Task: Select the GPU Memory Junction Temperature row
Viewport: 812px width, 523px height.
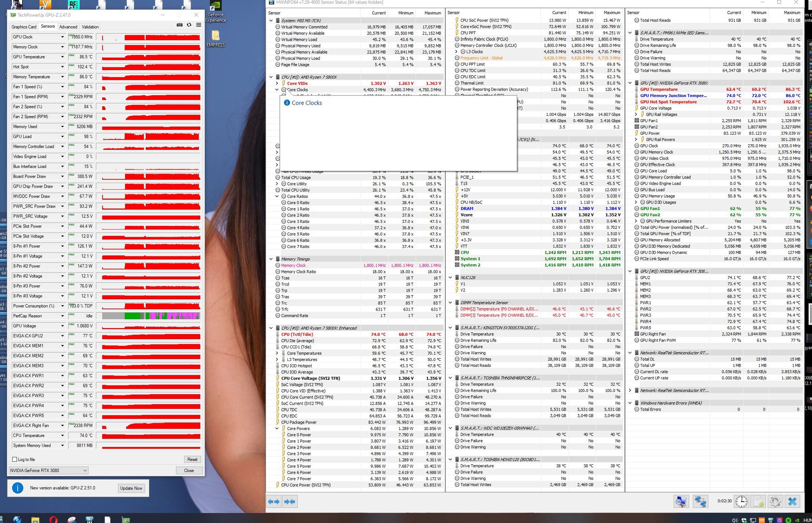Action: 715,96
